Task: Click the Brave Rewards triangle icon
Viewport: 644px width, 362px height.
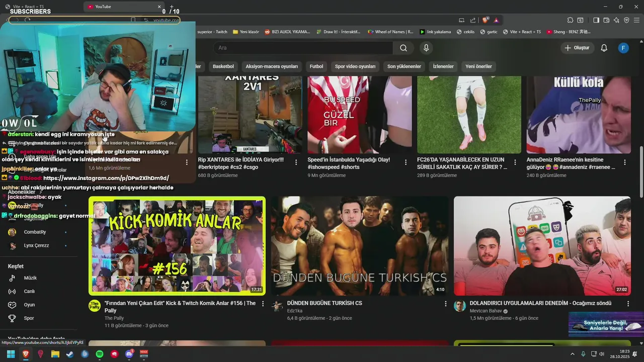Action: (496, 20)
